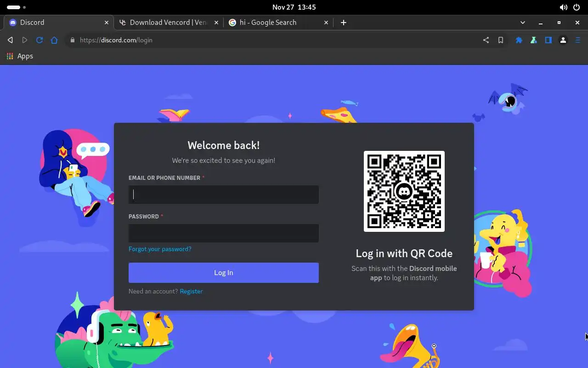Bookmark this page with the bookmark icon
The image size is (588, 368).
tap(501, 40)
